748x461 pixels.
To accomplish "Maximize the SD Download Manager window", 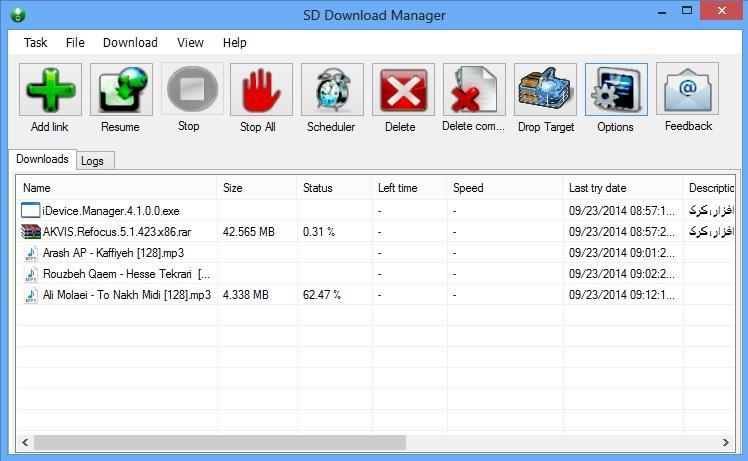I will (x=687, y=10).
